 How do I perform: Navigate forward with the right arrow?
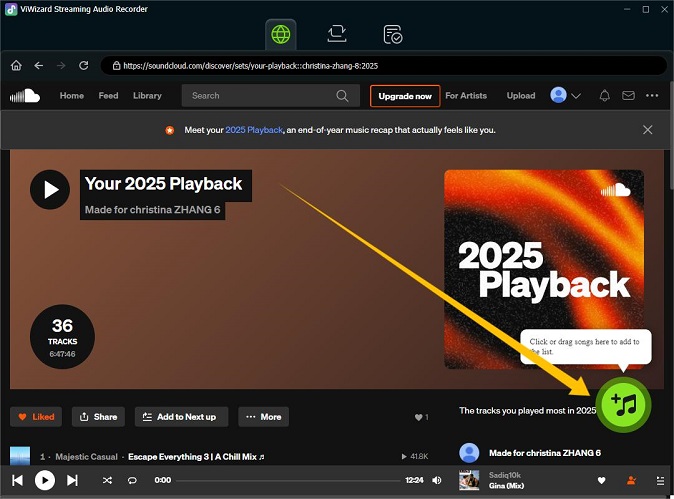pyautogui.click(x=61, y=65)
